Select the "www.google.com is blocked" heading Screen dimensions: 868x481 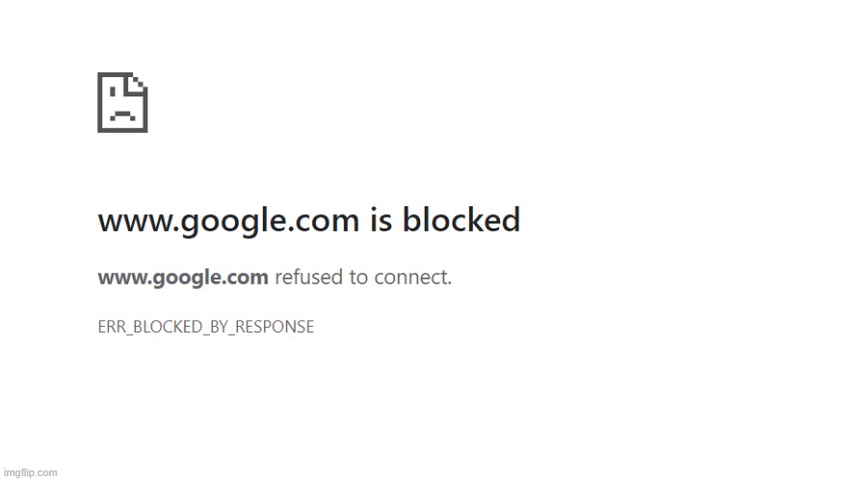(x=308, y=221)
